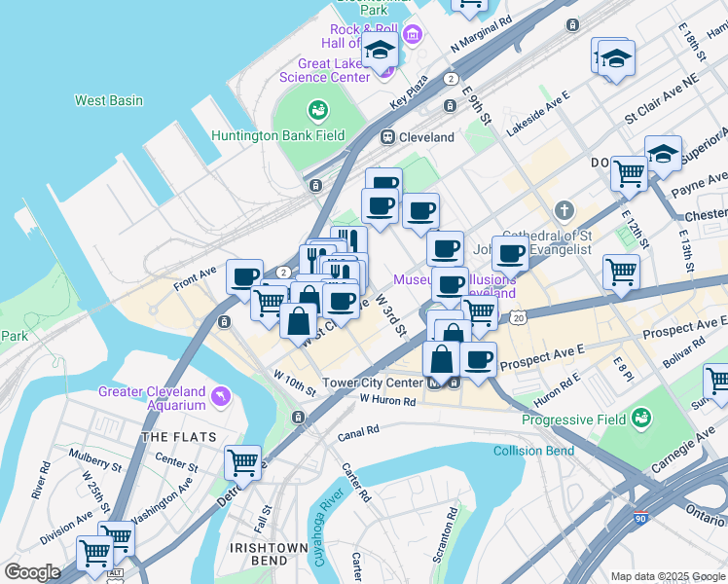The width and height of the screenshot is (728, 584).
Task: Select the coffee cup marker on Prospect Ave E
Action: 478,361
